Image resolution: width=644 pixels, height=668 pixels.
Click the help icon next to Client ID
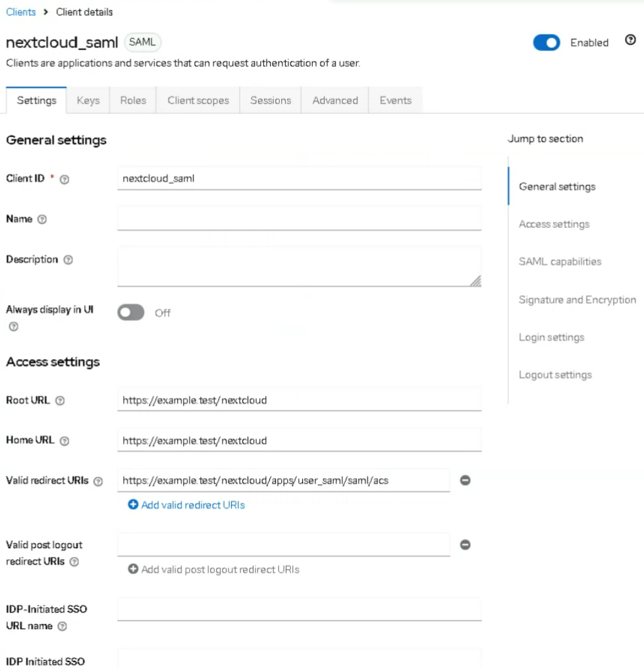(65, 180)
